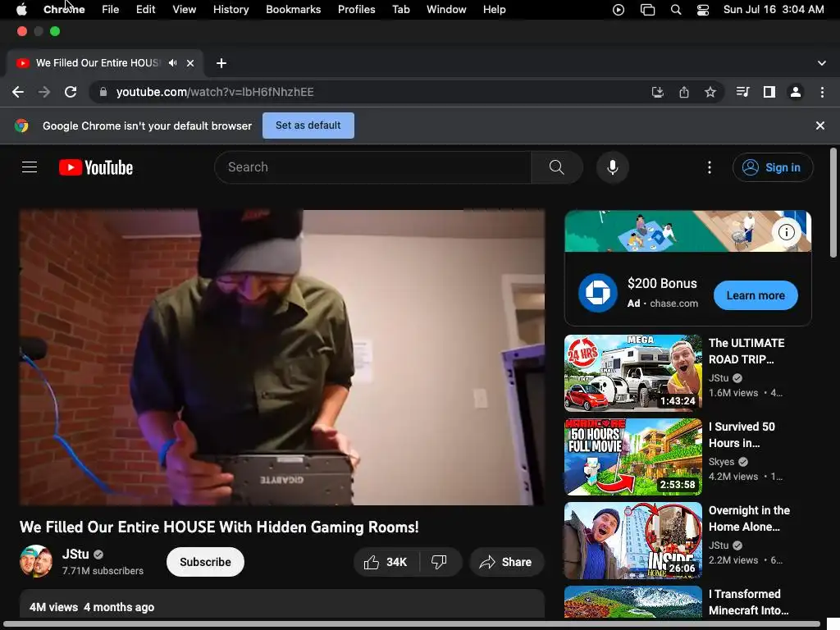This screenshot has width=840, height=630.
Task: Open the Window menu
Action: tap(446, 9)
